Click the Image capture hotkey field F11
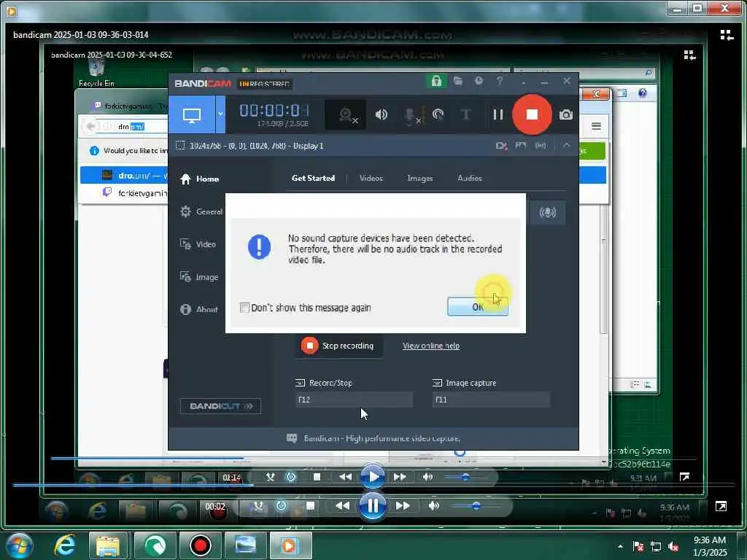 [491, 400]
